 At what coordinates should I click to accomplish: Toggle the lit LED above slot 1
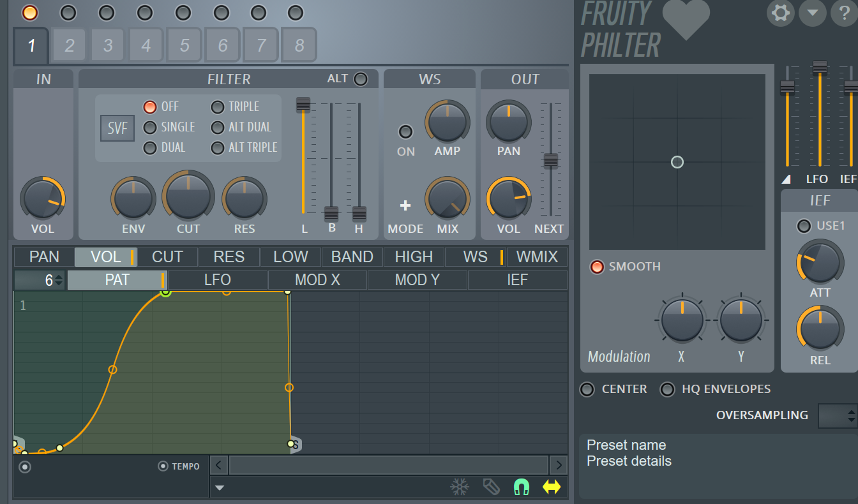(x=30, y=12)
